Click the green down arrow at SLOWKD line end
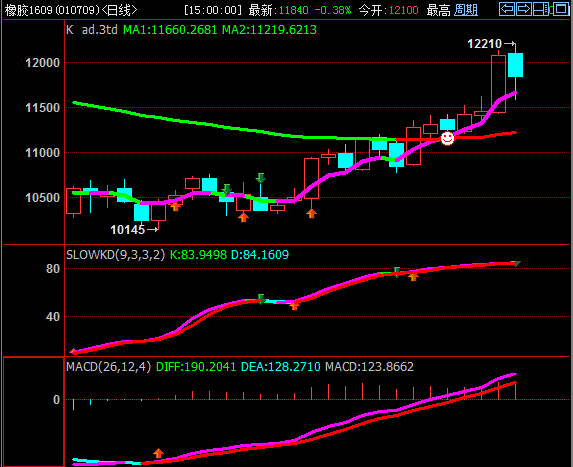 click(516, 263)
